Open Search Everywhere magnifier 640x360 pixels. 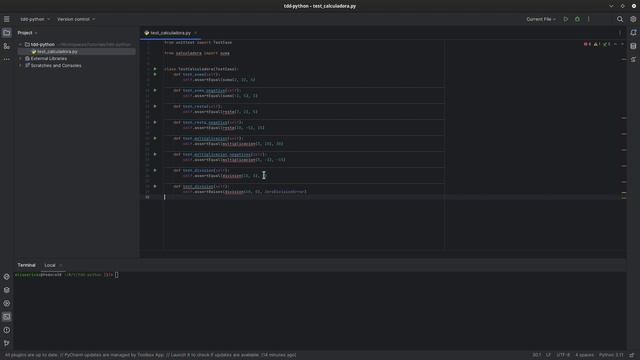click(620, 19)
